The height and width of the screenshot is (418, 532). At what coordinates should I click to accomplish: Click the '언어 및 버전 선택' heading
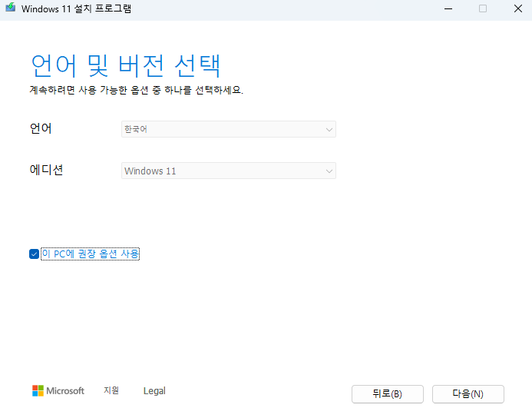point(126,65)
